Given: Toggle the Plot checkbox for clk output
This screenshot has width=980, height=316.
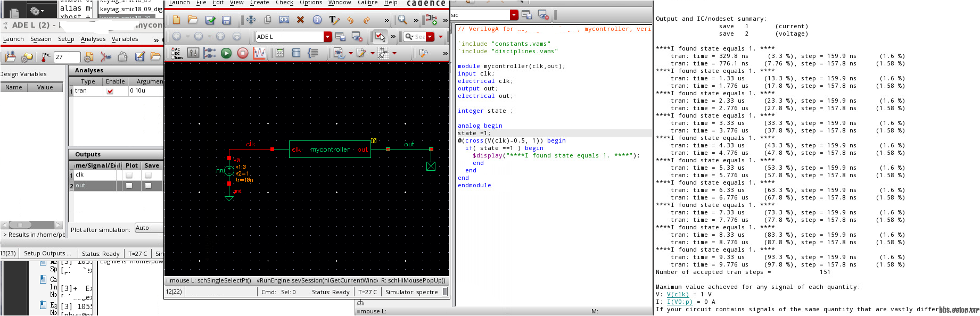Looking at the screenshot, I should (x=129, y=175).
